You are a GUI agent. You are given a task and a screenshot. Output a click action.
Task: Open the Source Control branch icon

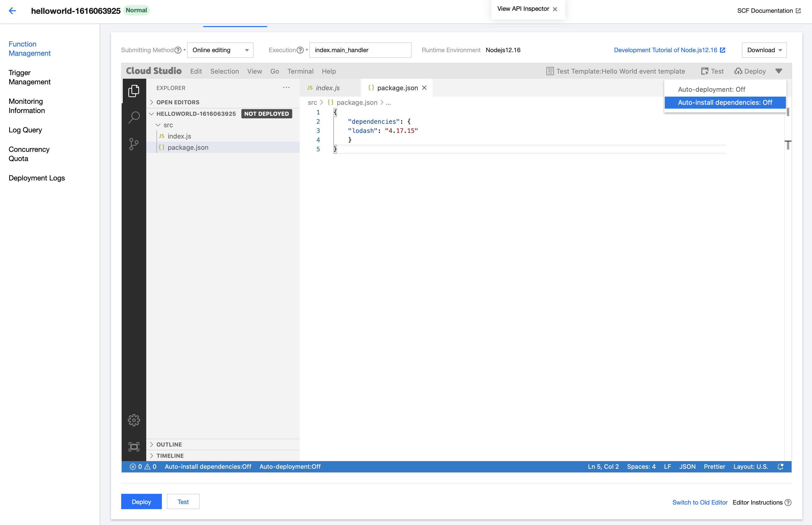134,144
